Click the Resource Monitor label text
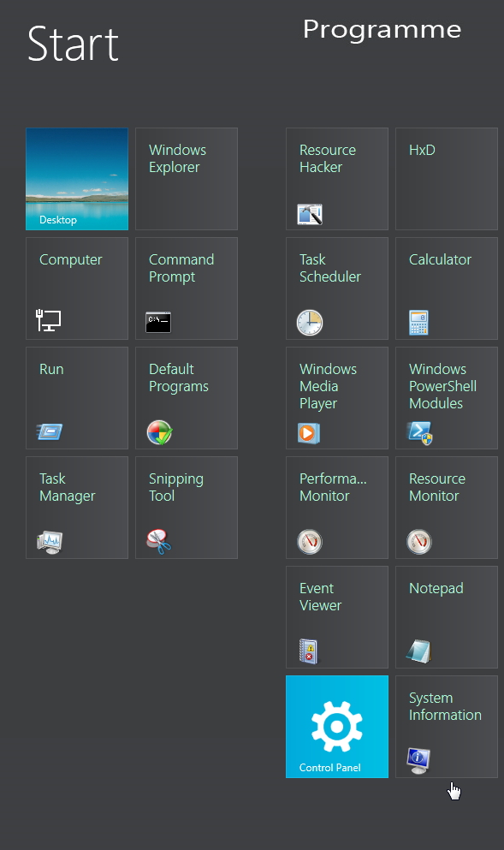This screenshot has height=850, width=504. (436, 487)
